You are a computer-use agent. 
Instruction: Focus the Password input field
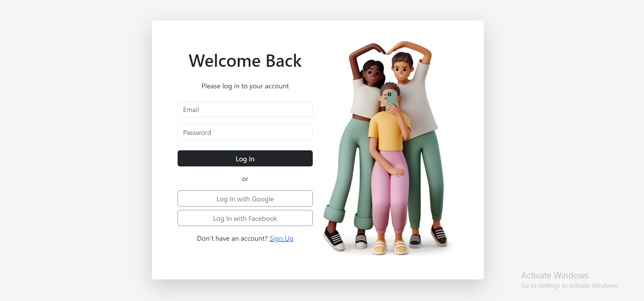[x=245, y=132]
